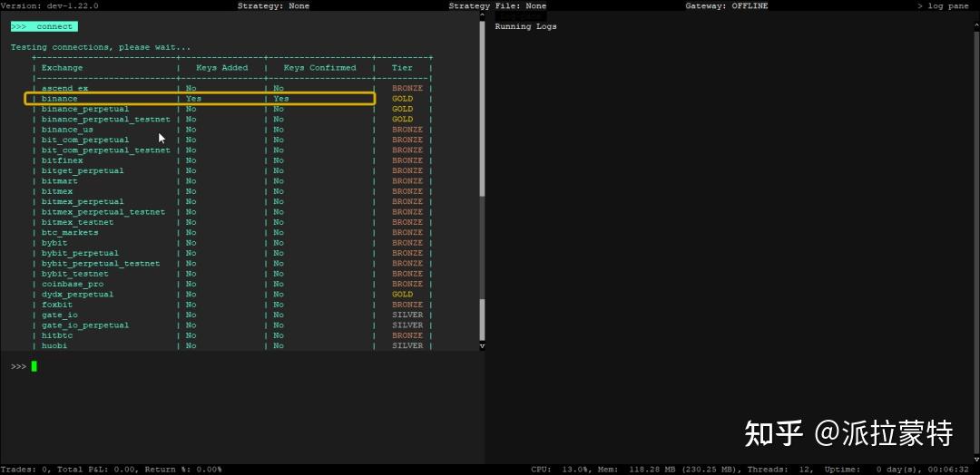Image resolution: width=980 pixels, height=475 pixels.
Task: Select the 'bitmex_testnet' exchange row
Action: (x=232, y=222)
